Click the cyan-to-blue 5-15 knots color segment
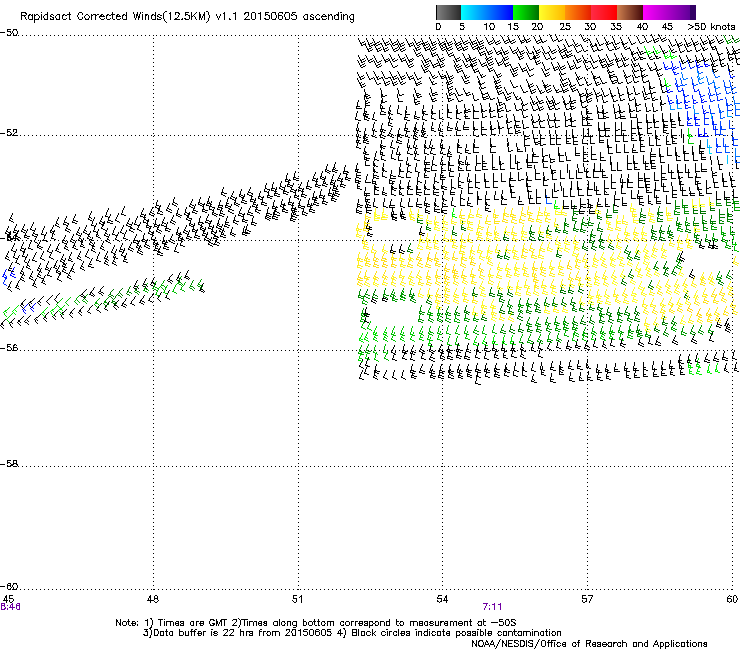The height and width of the screenshot is (650, 740). coord(487,12)
